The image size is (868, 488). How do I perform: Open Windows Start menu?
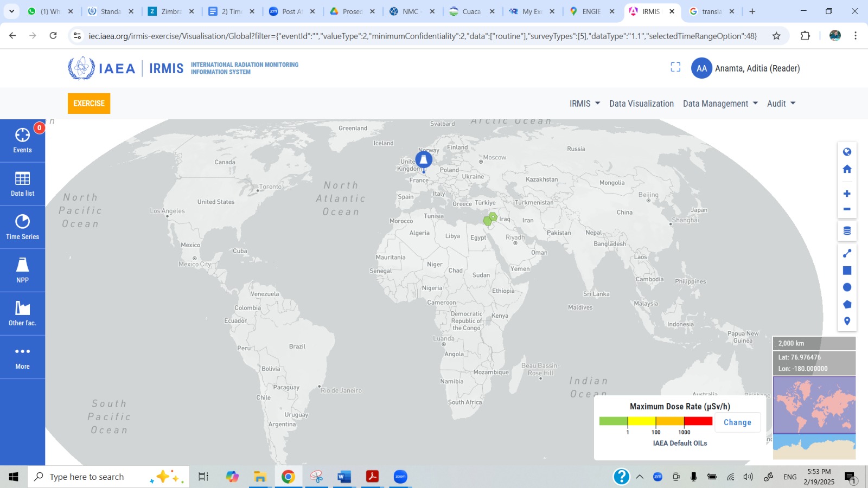point(14,477)
